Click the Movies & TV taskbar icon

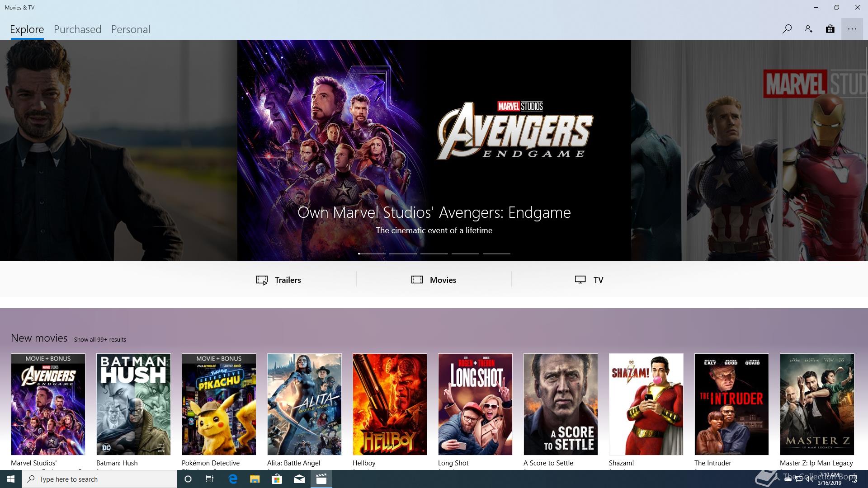click(x=321, y=479)
